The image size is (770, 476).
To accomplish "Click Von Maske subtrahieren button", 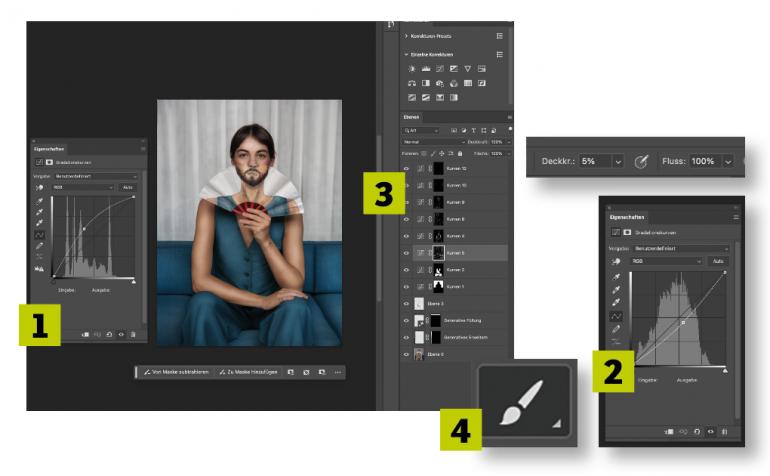I will click(176, 372).
